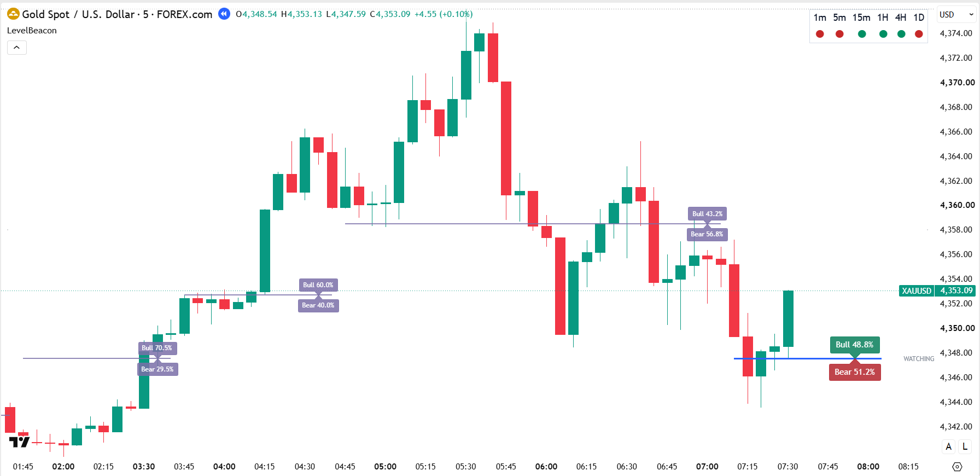
Task: Click the green dot under 4H
Action: coord(901,34)
